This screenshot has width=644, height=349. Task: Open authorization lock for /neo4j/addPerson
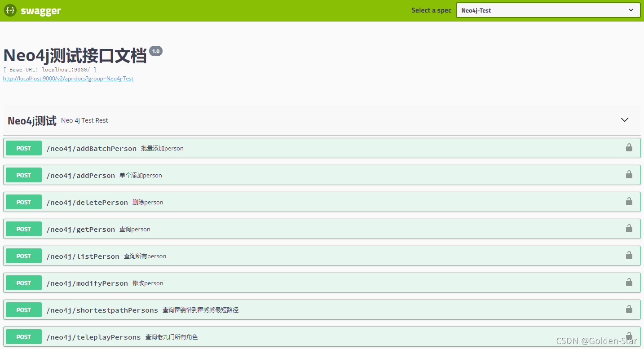[x=629, y=175]
